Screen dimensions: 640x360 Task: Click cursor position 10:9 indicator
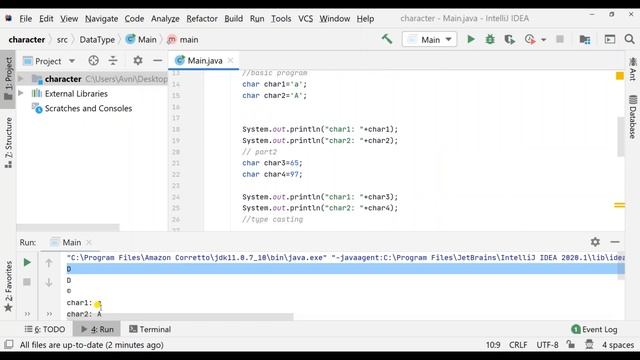(493, 344)
